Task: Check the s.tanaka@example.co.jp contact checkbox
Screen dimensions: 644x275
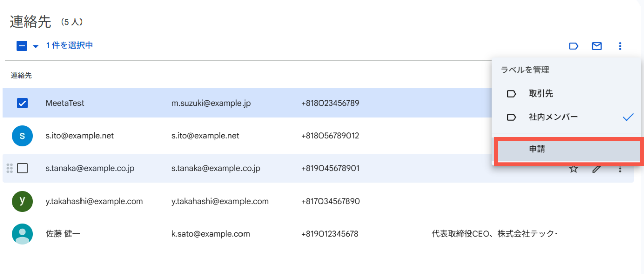Action: [22, 168]
